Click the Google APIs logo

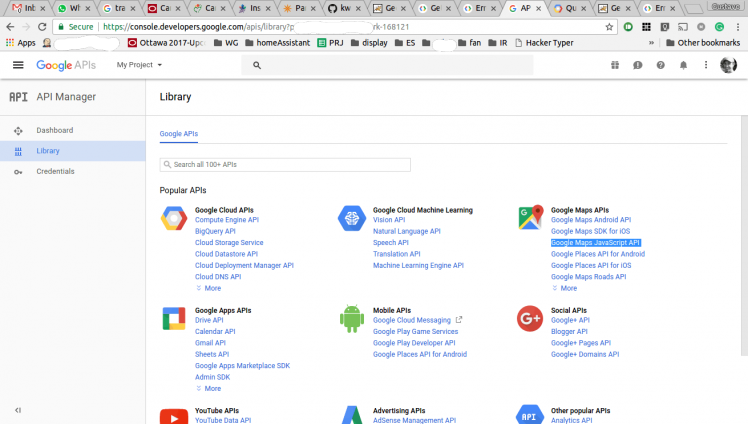tap(66, 65)
